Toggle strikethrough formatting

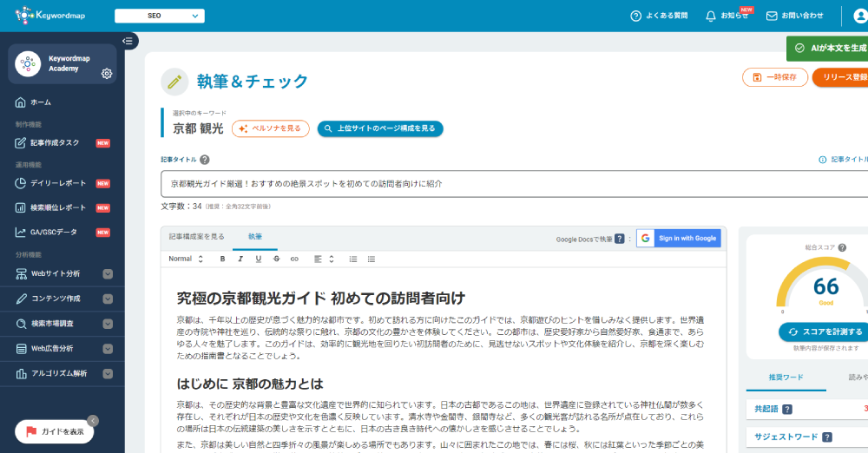click(x=276, y=259)
